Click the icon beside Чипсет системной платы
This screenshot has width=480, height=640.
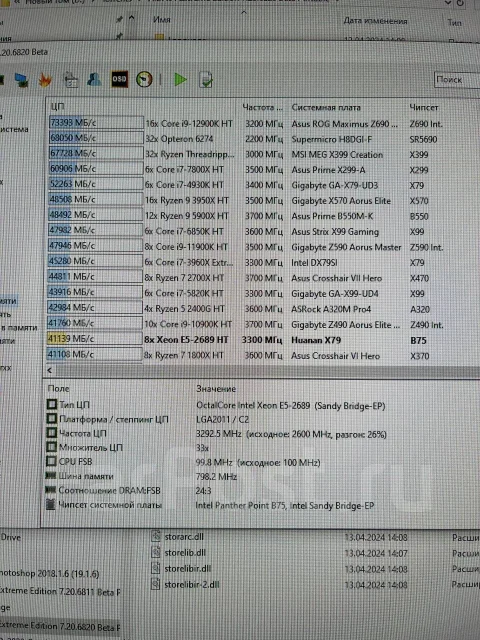click(51, 504)
